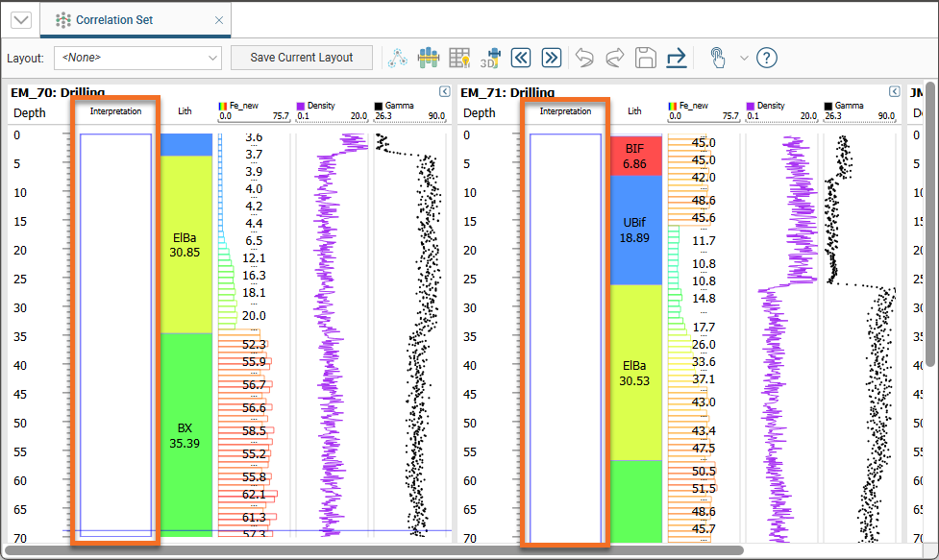This screenshot has height=560, width=939.
Task: Click the correlation columns toolbar icon
Action: tap(428, 58)
